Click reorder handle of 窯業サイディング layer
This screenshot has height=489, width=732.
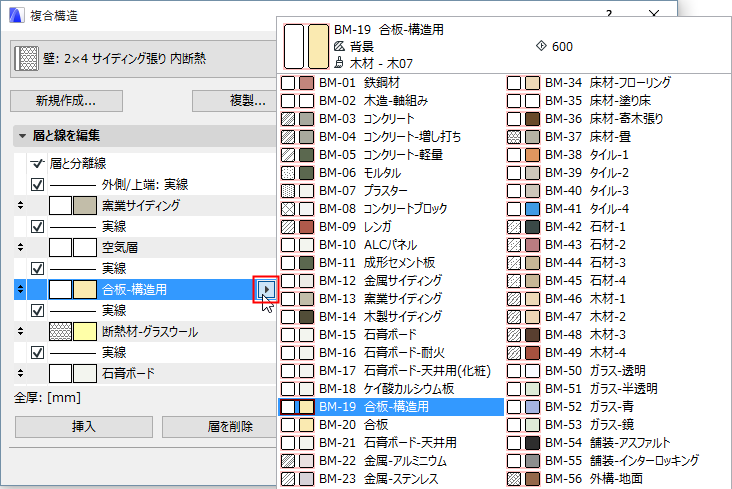(20, 205)
